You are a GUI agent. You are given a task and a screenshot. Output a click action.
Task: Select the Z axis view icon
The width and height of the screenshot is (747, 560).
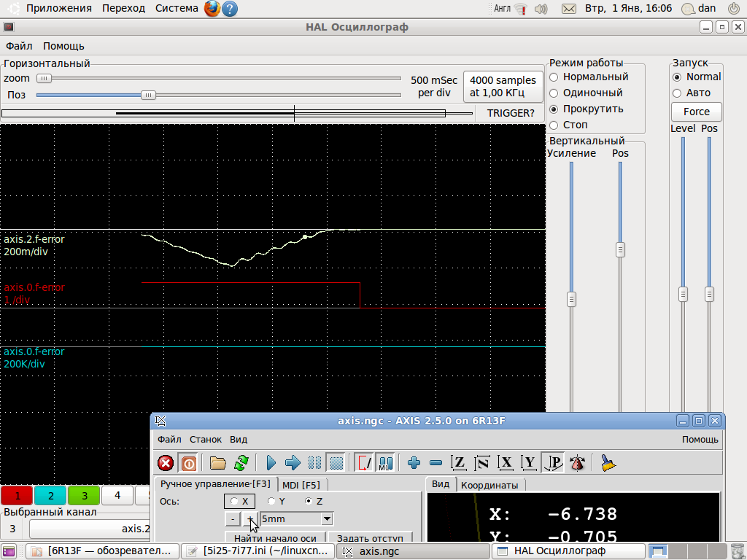tap(459, 463)
